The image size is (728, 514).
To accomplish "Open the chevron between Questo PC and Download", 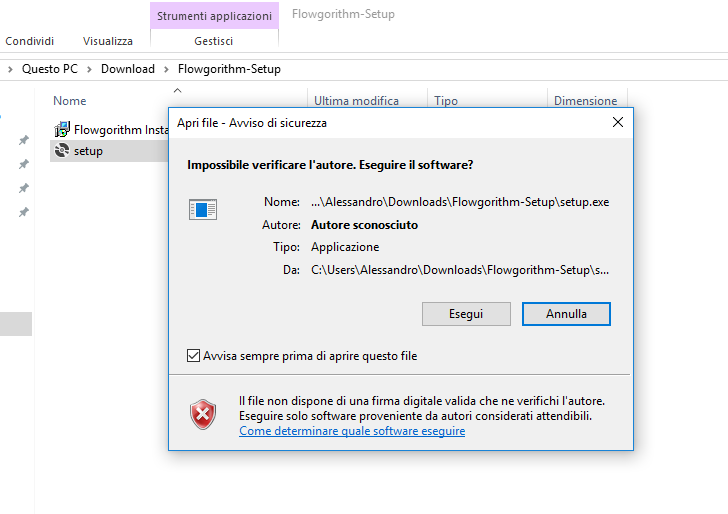I will pos(90,69).
